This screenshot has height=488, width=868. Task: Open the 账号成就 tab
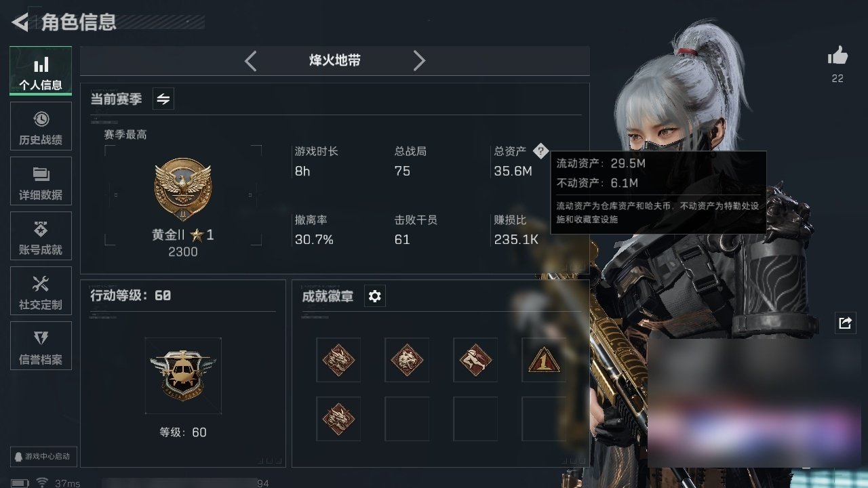point(41,237)
